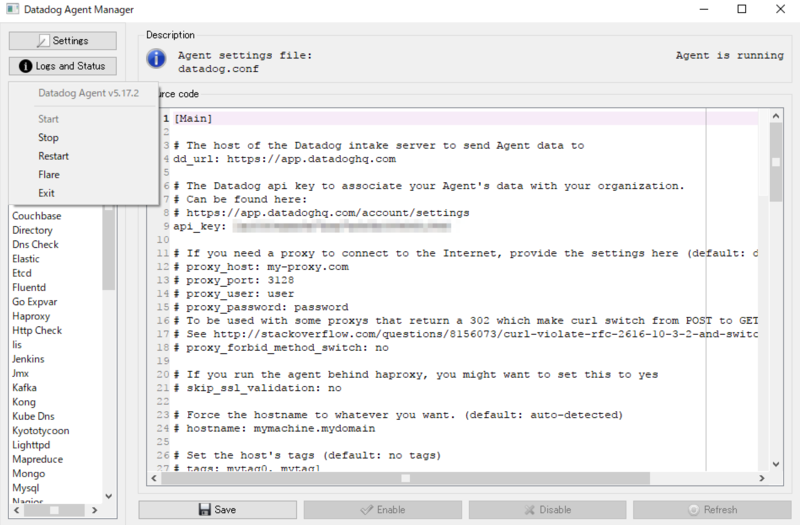Click the proxy_host comment line
This screenshot has width=800, height=525.
[261, 267]
